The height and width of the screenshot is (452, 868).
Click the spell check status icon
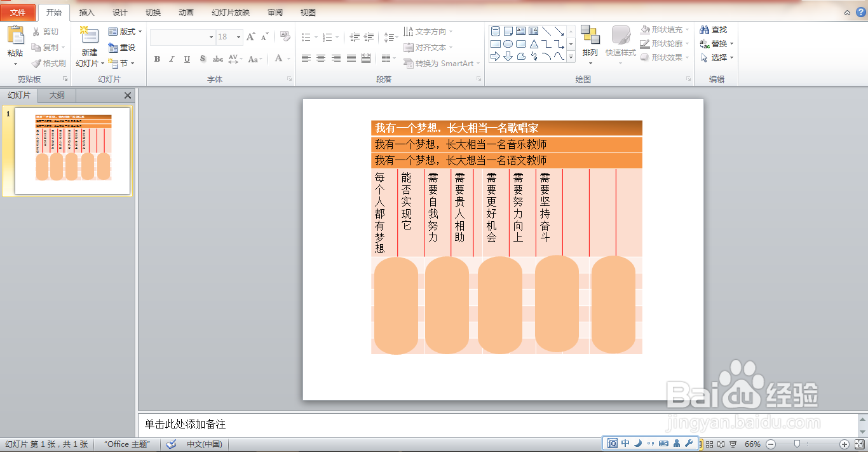tap(171, 444)
